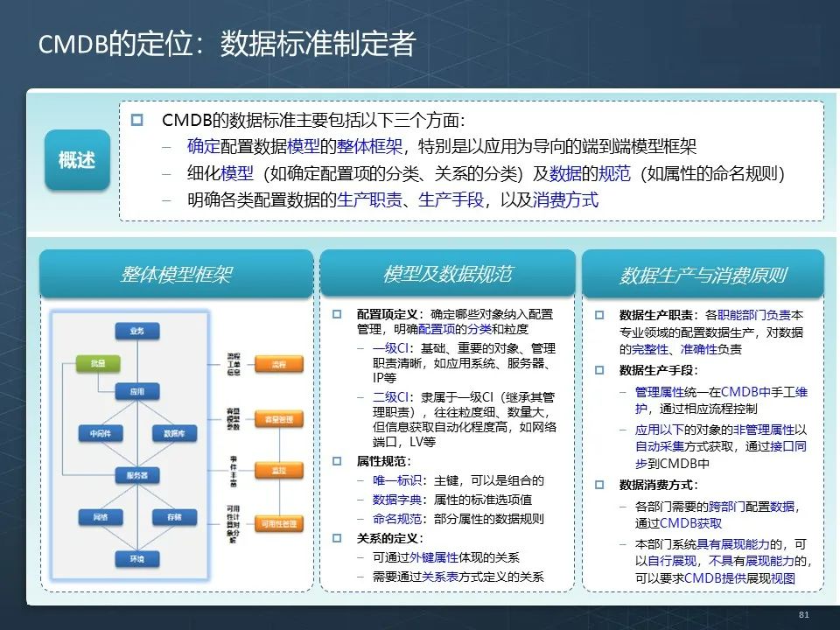
Task: Click the blue text 唯一标识
Action: 397,480
